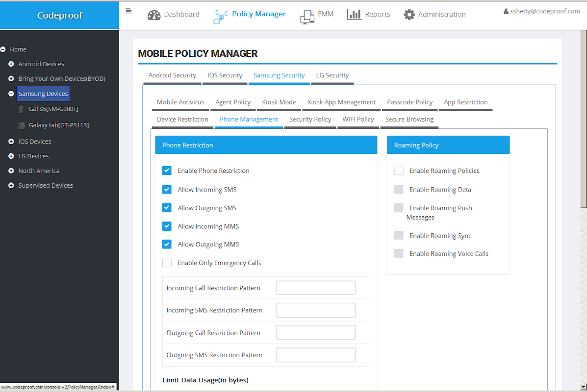Open Agent Policy tab
Screen dimensions: 587x392
coord(233,102)
